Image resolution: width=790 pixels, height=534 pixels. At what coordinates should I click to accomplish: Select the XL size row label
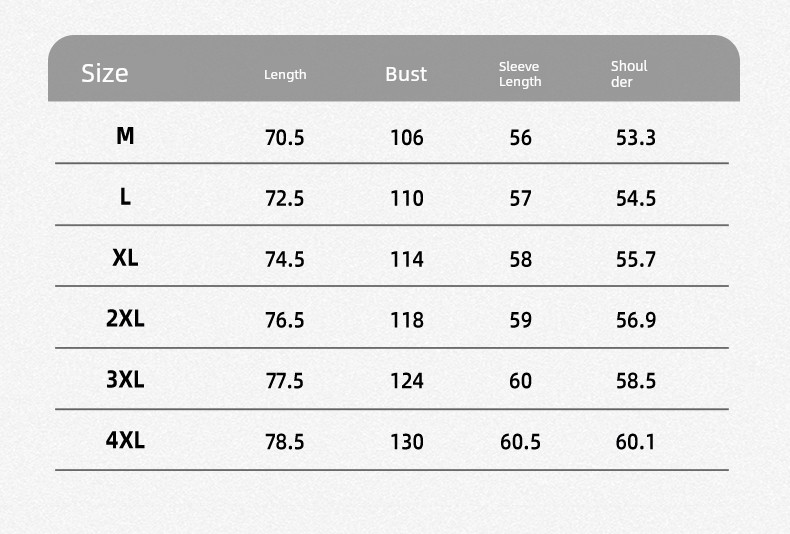125,258
